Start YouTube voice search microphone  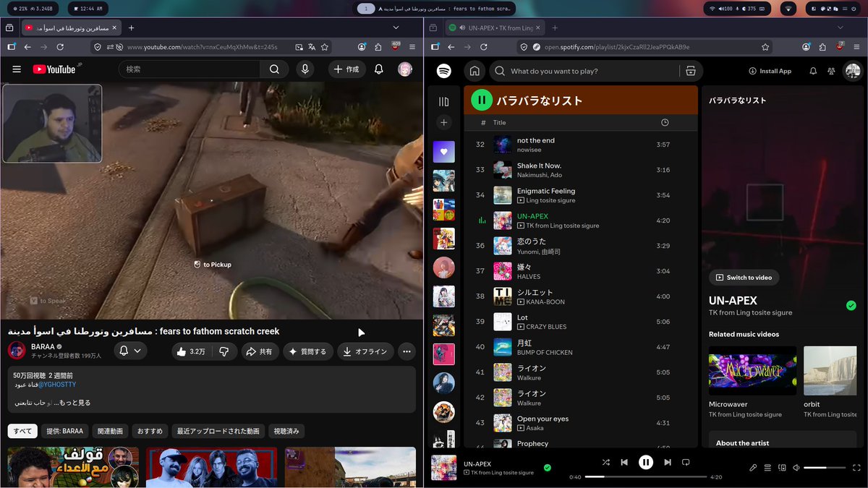pyautogui.click(x=305, y=69)
